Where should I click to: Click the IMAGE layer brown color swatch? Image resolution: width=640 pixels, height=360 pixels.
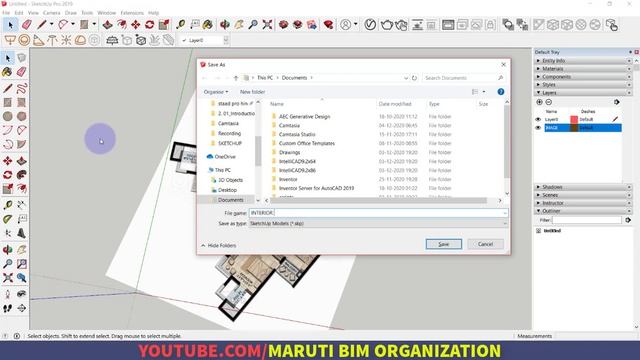coord(574,128)
